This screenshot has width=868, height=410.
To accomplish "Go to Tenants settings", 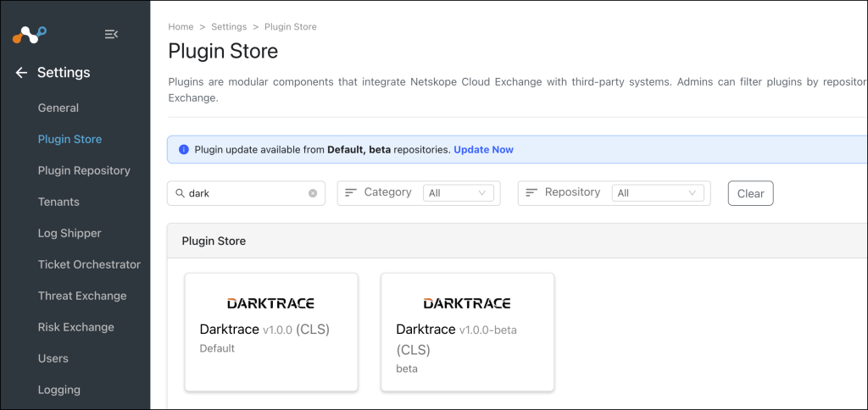I will coord(58,202).
